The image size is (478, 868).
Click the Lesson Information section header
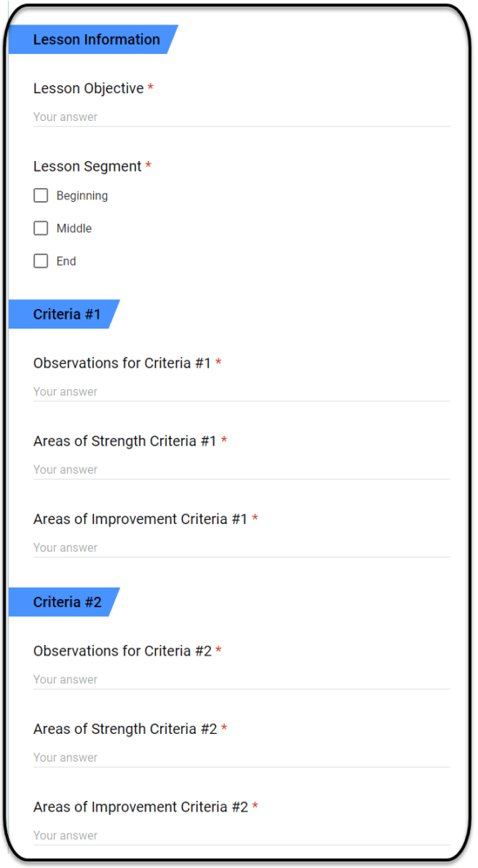point(93,39)
